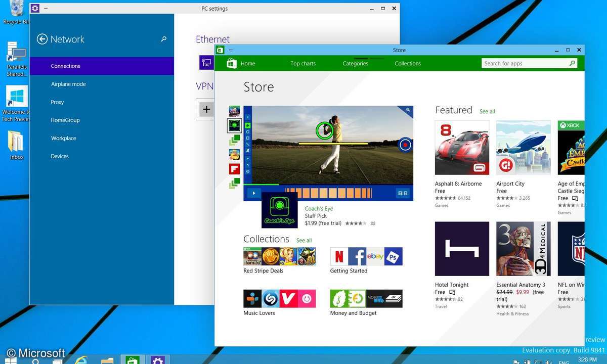Click the Music Lovers label
This screenshot has height=364, width=607.
(259, 313)
